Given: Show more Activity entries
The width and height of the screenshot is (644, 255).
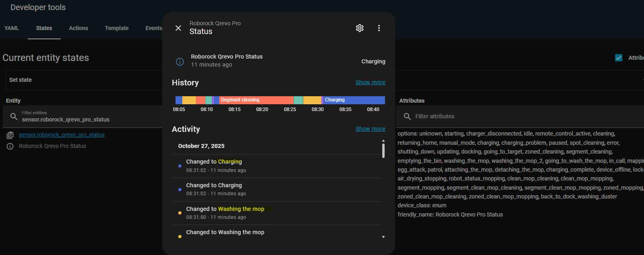Looking at the screenshot, I should [370, 129].
